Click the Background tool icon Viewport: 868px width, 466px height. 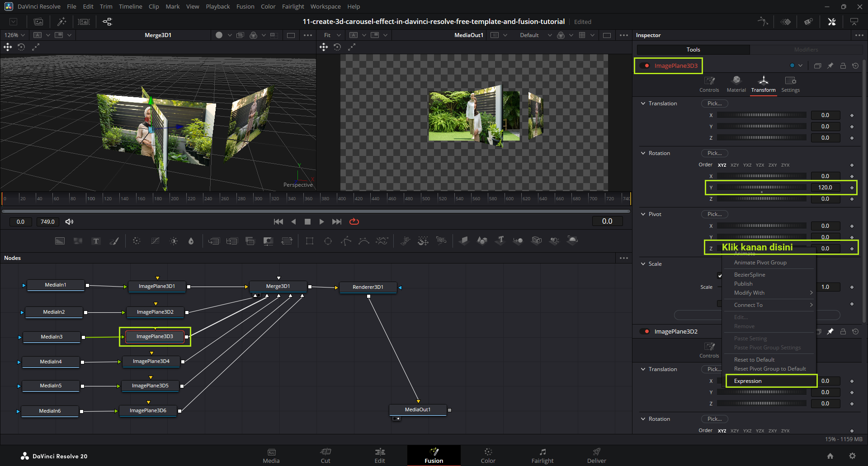coord(60,241)
